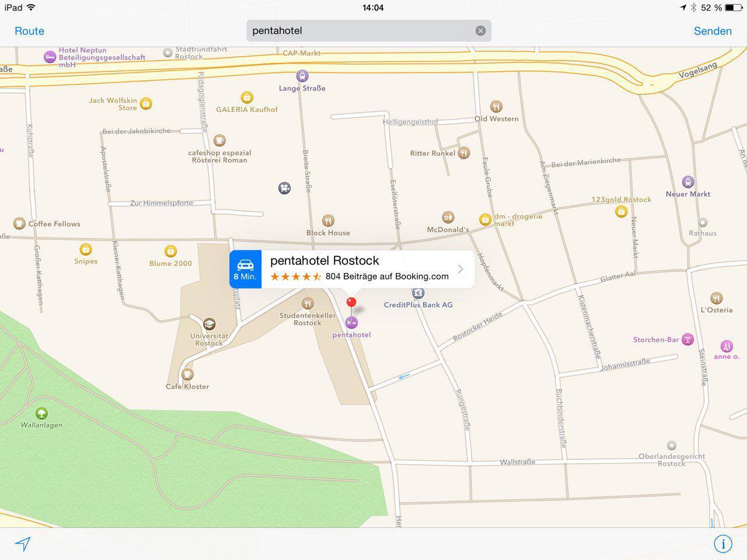Select pentahotel purple bed icon
This screenshot has width=747, height=560.
(x=351, y=322)
